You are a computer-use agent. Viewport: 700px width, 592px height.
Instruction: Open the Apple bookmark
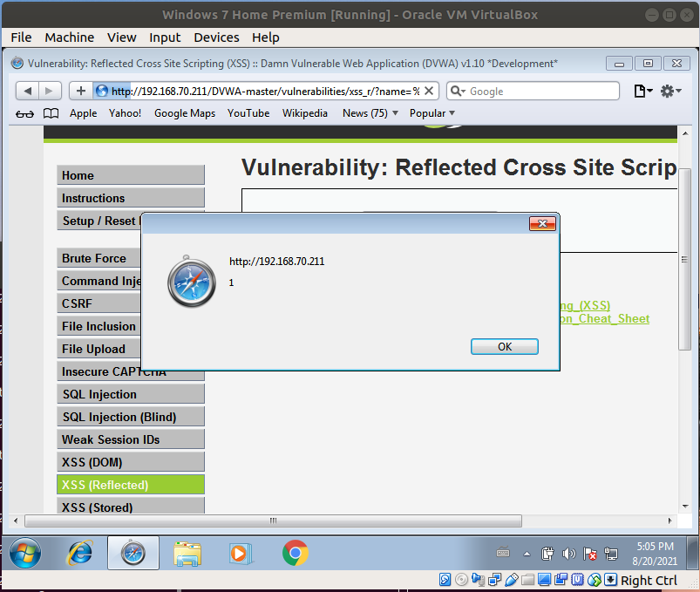tap(83, 113)
